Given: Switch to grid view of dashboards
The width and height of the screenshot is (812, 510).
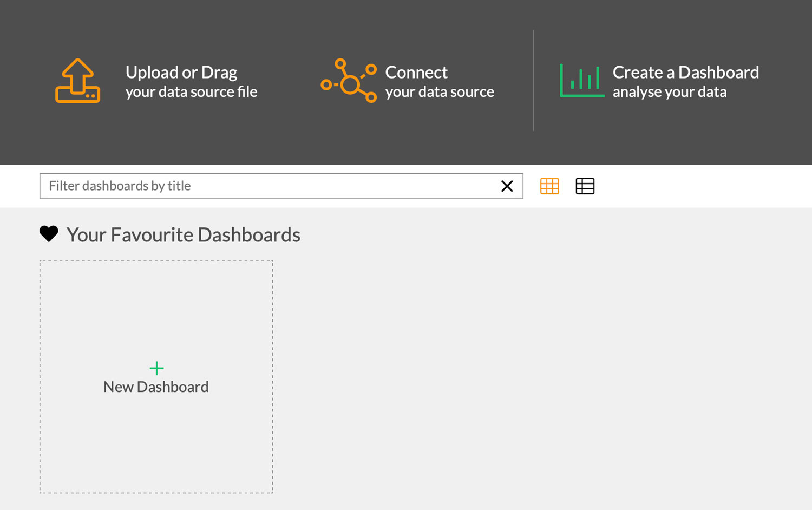Looking at the screenshot, I should point(549,186).
